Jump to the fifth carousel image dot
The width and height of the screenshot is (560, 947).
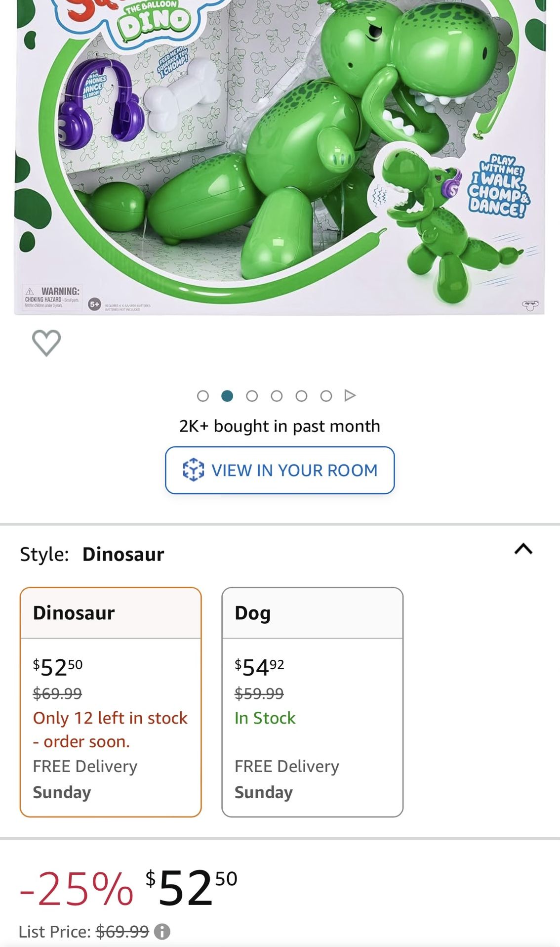pyautogui.click(x=301, y=396)
